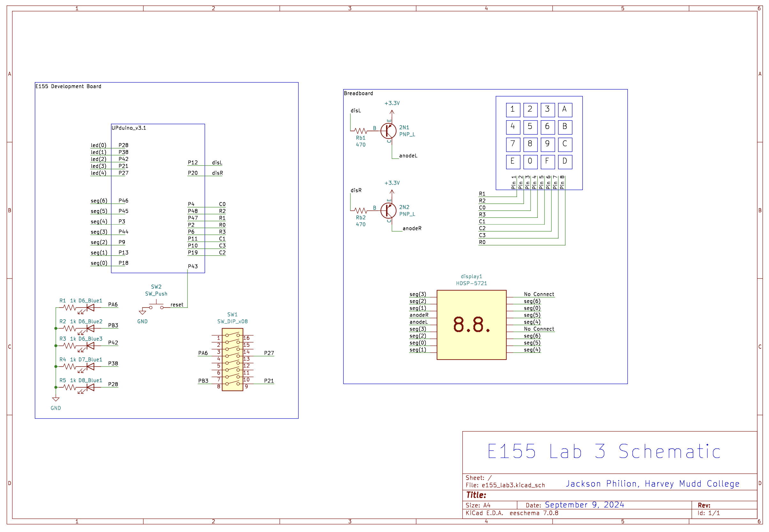The height and width of the screenshot is (532, 769).
Task: Click keypad key C
Action: coord(565,144)
